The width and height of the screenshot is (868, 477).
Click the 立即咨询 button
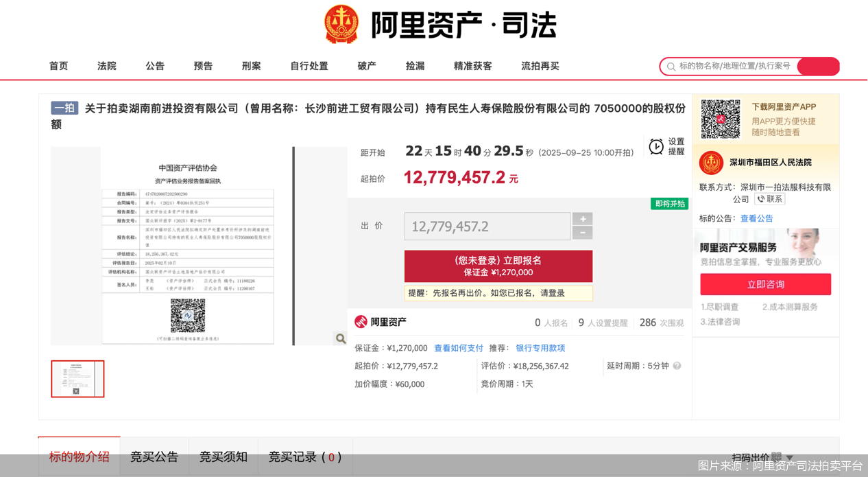765,284
